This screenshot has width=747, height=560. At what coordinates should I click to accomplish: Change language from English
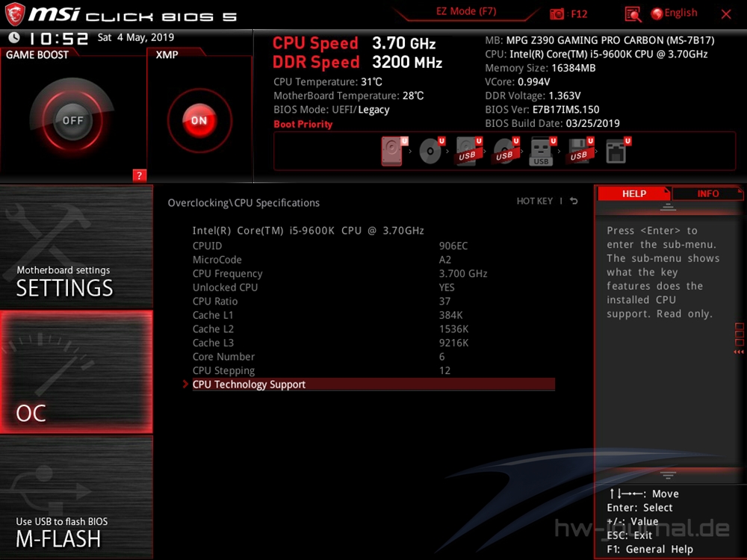[674, 13]
